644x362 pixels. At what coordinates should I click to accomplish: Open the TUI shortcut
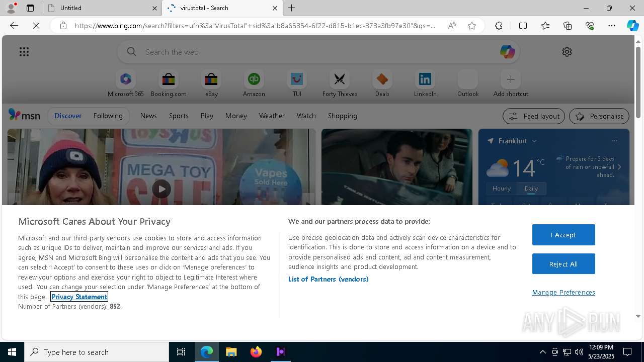[297, 84]
